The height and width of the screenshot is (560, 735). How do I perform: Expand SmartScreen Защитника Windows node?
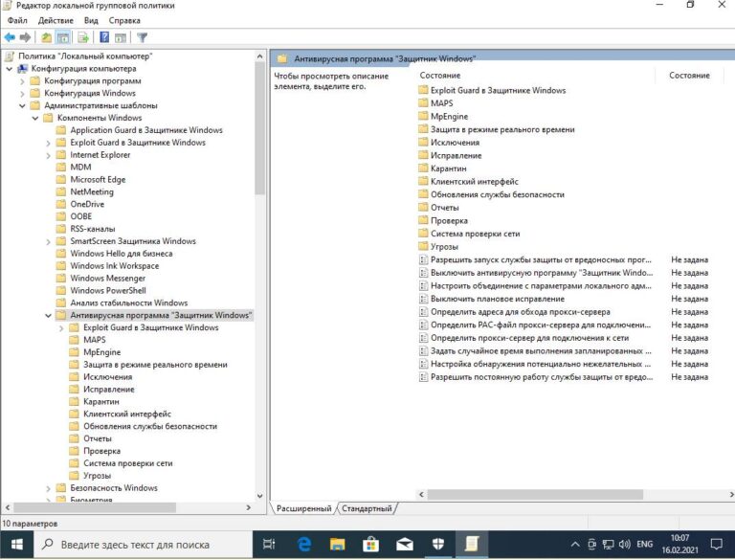(48, 241)
